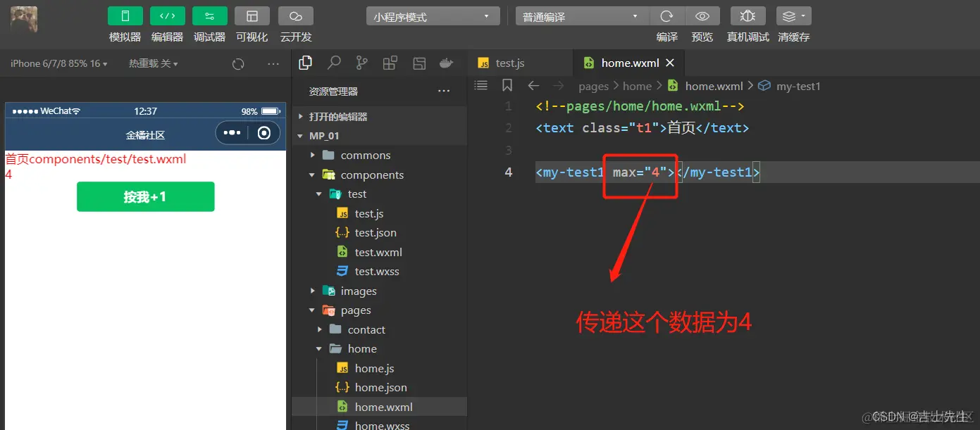Viewport: 980px width, 430px height.
Task: Switch to the test.js tab
Action: point(509,62)
